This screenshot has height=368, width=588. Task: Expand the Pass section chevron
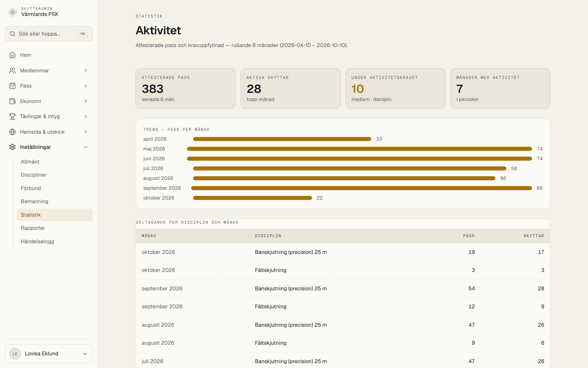pos(86,86)
